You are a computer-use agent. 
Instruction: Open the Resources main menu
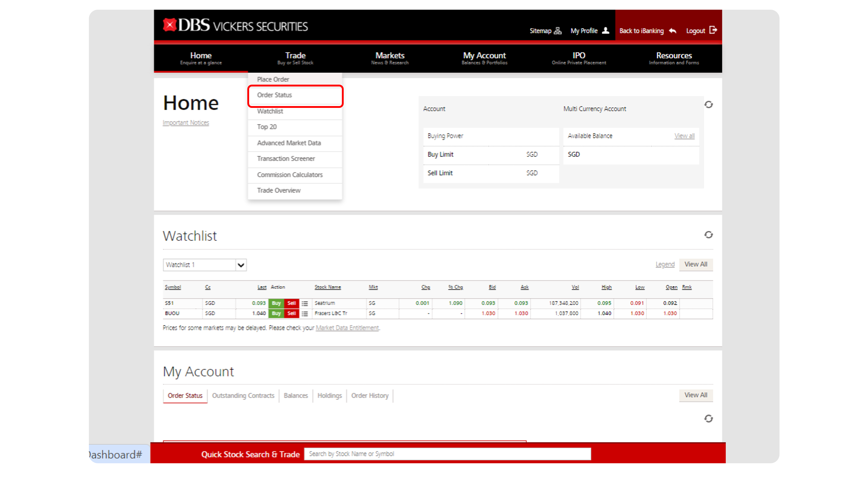[674, 58]
